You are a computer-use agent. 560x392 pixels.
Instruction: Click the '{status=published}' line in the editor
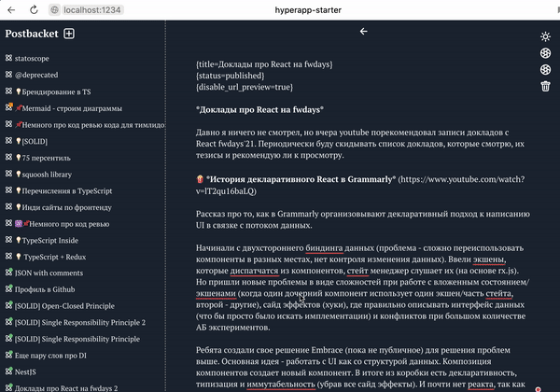230,76
